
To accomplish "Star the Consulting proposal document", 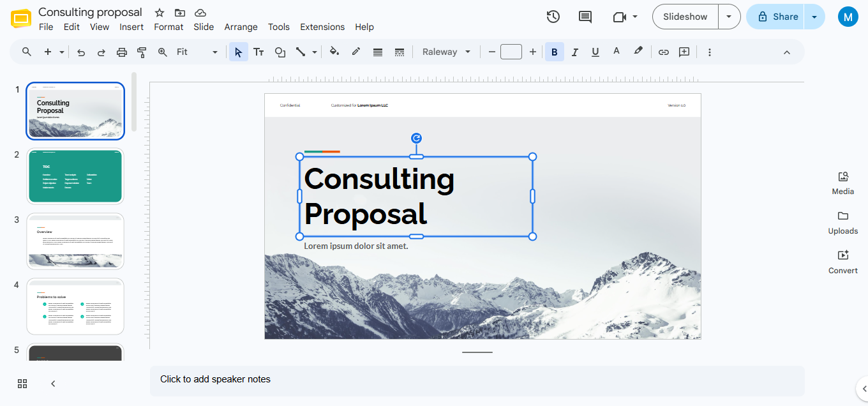I will pos(160,13).
